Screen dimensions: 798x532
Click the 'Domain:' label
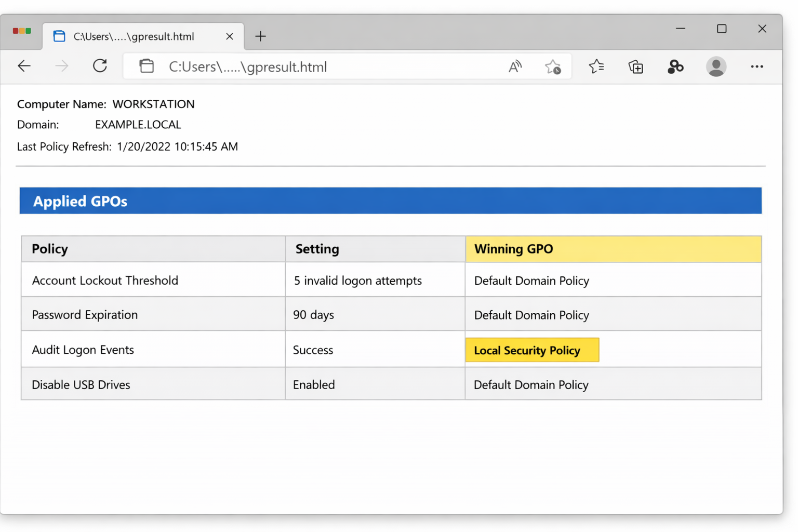point(38,125)
